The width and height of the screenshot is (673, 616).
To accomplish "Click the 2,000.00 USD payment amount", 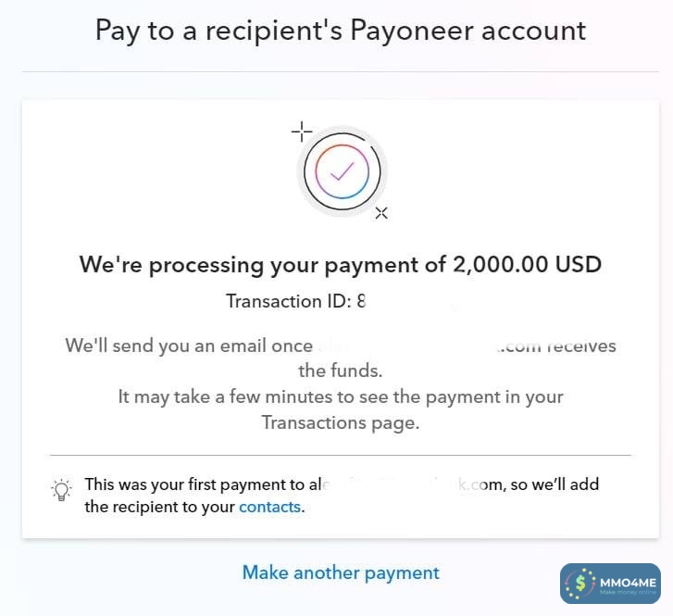I will tap(527, 264).
